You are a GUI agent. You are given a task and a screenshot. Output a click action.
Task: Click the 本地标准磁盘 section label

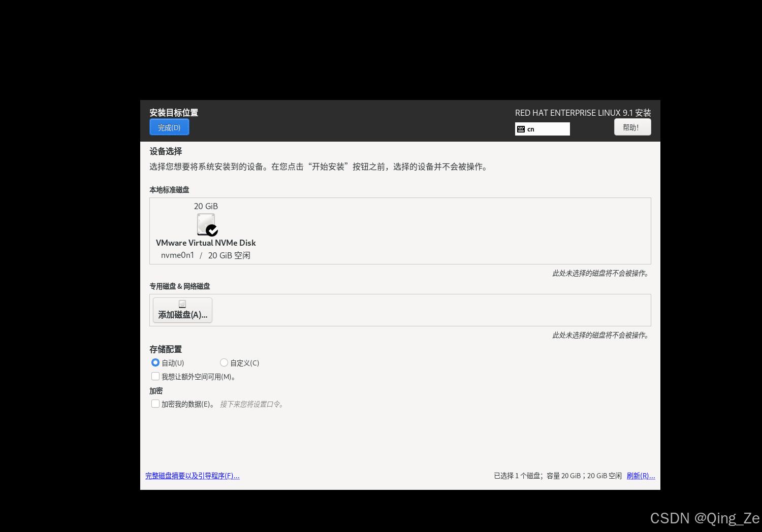coord(169,190)
